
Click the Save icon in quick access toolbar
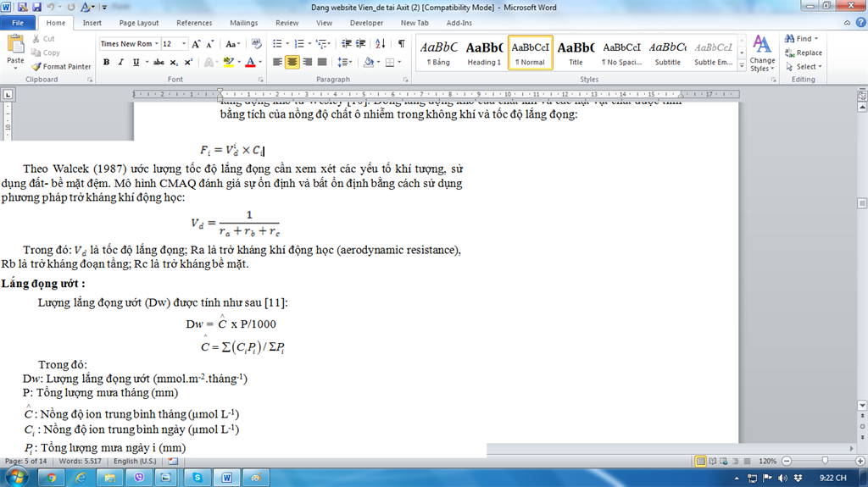coord(23,8)
